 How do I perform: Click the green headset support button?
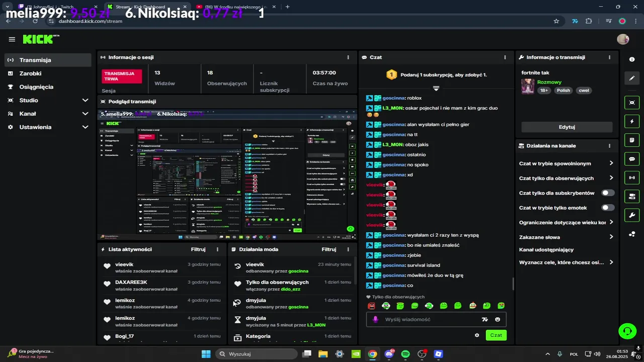pyautogui.click(x=627, y=331)
